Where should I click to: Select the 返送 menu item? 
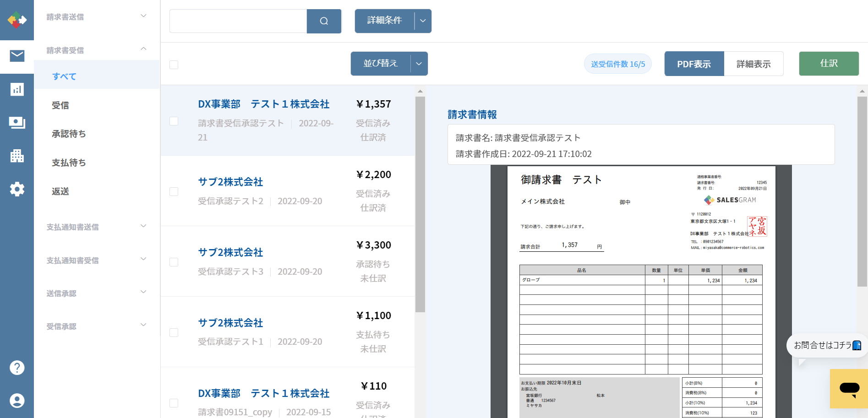[97, 191]
